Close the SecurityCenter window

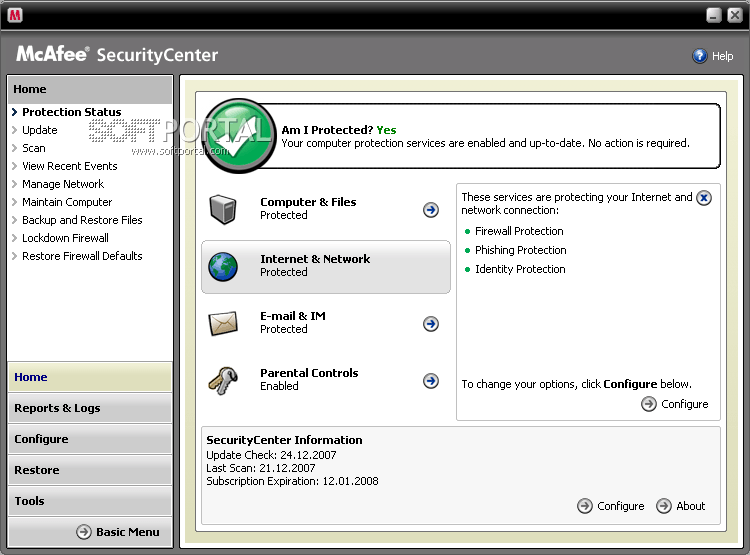pyautogui.click(x=735, y=15)
